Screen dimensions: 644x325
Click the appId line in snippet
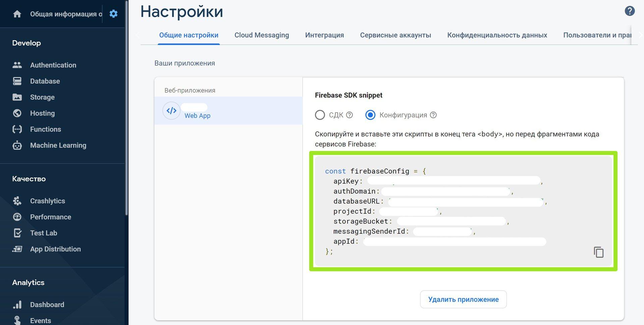(x=440, y=242)
